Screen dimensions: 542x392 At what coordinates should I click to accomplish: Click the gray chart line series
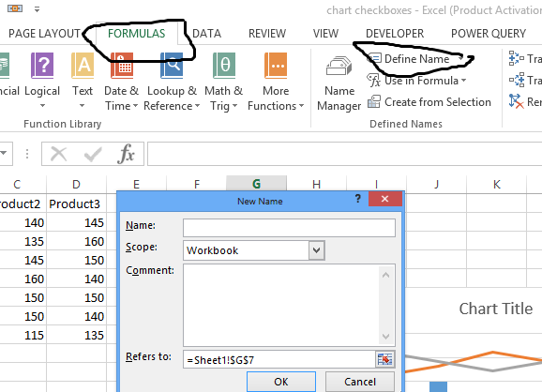click(493, 370)
